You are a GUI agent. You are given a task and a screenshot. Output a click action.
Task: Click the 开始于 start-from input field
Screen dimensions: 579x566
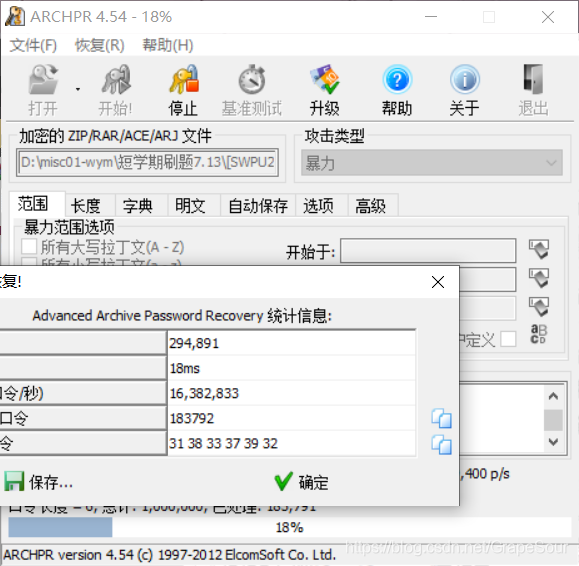(428, 251)
